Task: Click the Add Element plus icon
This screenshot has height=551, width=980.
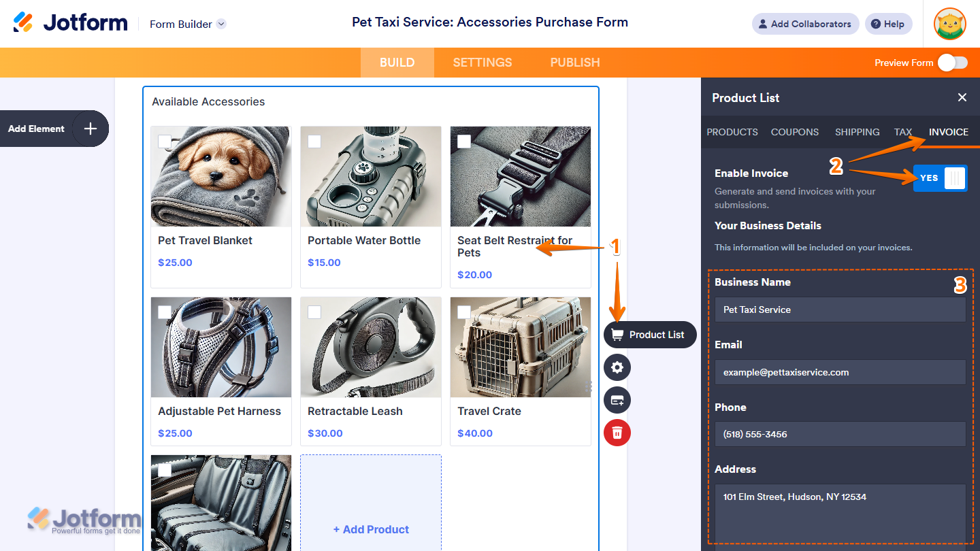Action: (x=91, y=129)
